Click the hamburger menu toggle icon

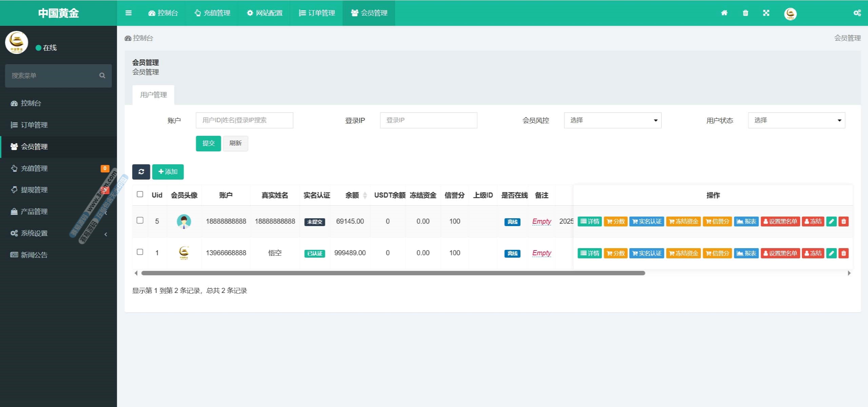[128, 13]
